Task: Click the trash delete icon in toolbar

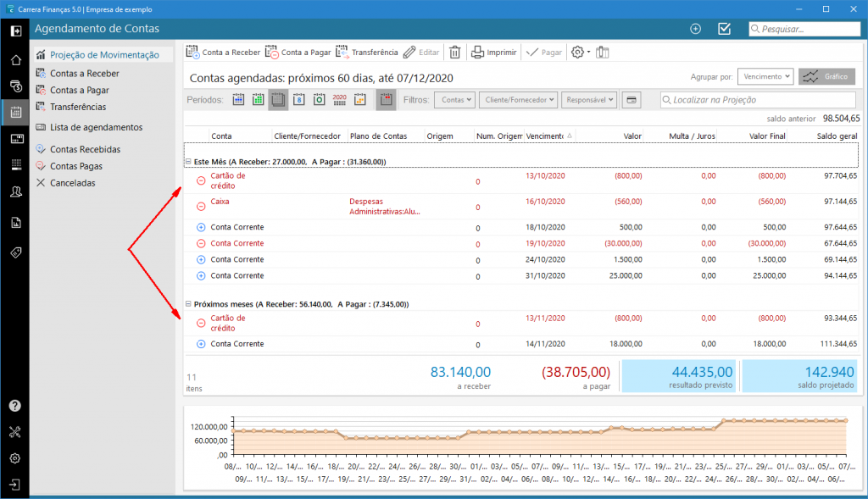Action: coord(454,53)
